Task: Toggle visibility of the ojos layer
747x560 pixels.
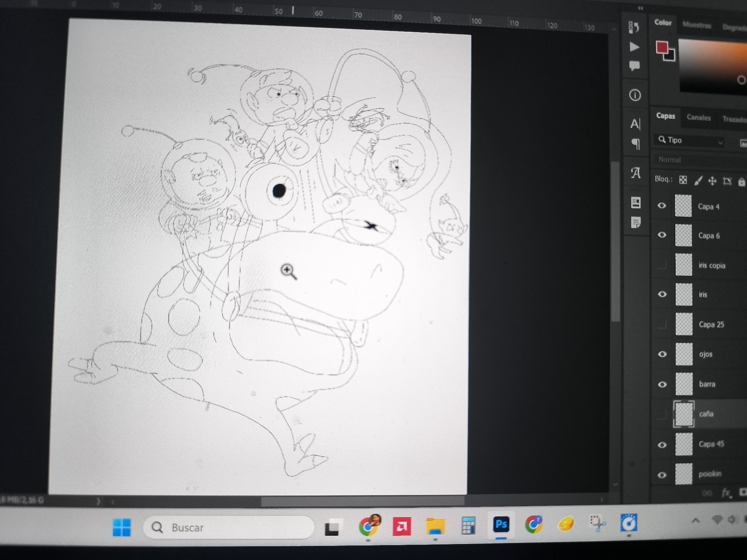Action: tap(662, 354)
